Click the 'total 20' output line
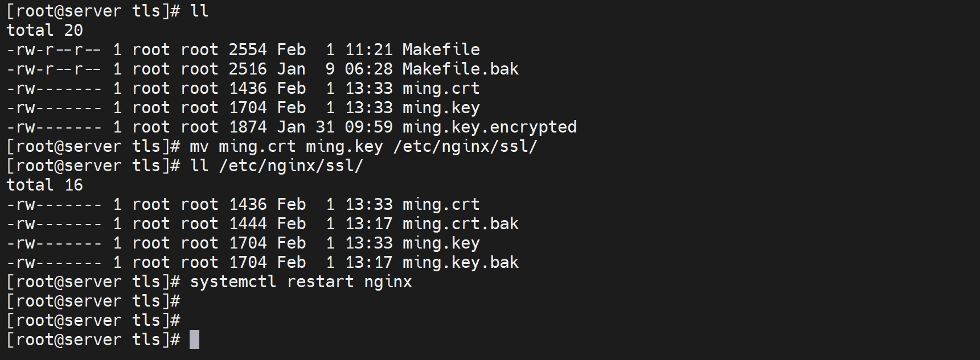Viewport: 980px width, 360px height. pos(44,30)
